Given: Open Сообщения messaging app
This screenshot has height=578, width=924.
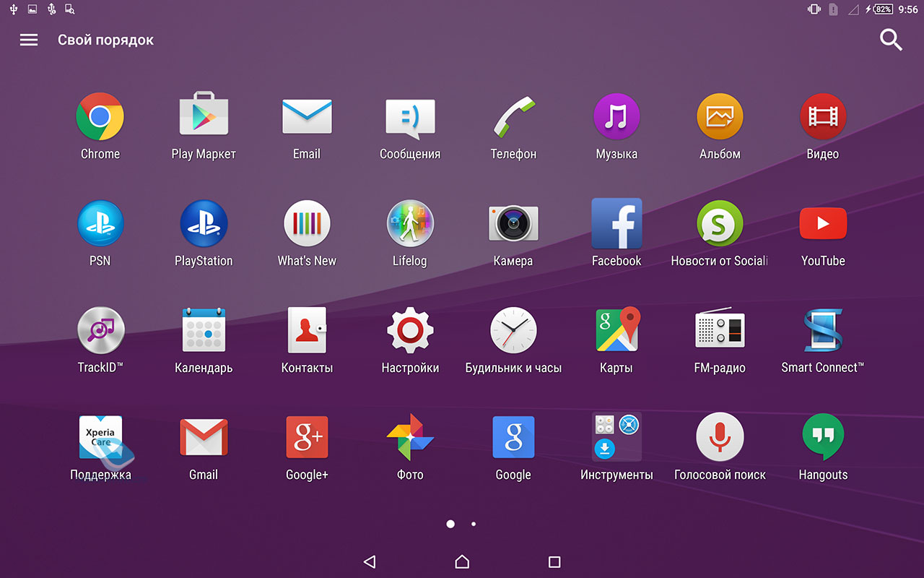Looking at the screenshot, I should (410, 119).
